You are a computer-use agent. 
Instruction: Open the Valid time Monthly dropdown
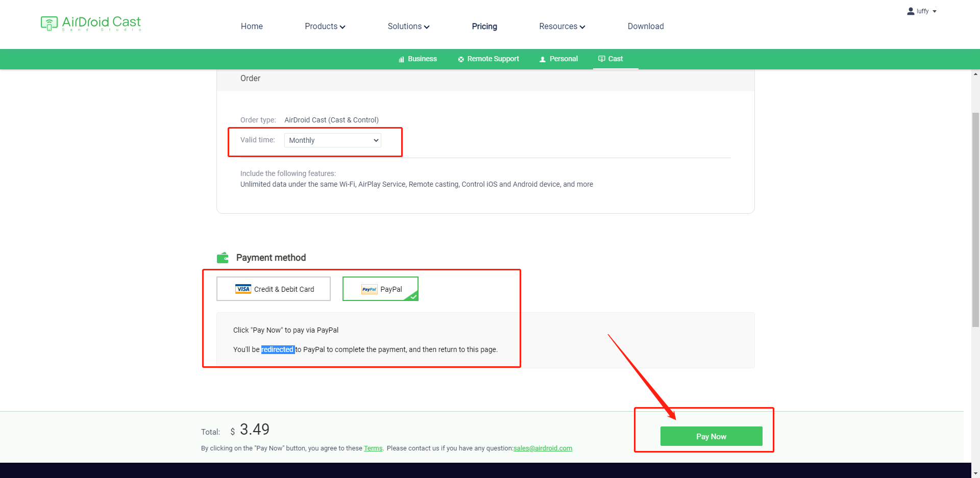333,140
